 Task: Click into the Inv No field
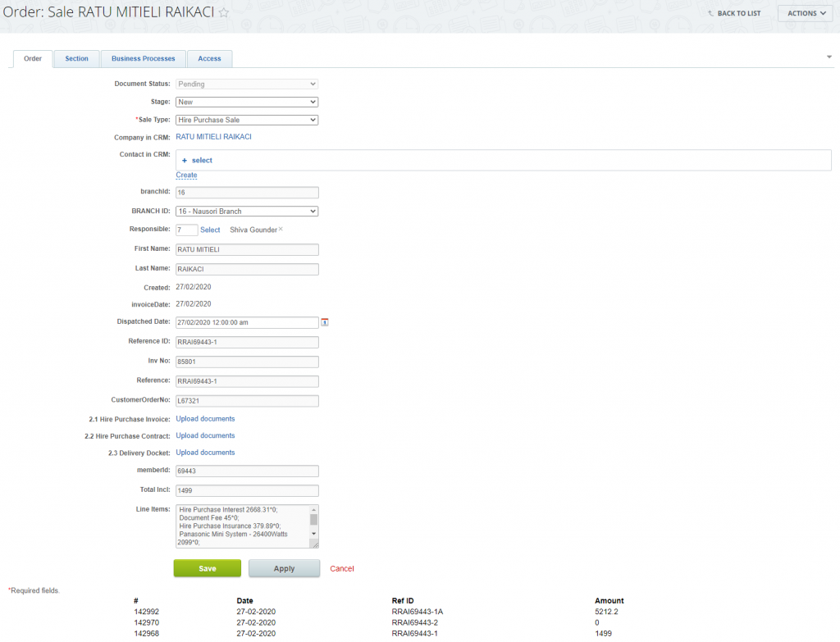point(246,362)
